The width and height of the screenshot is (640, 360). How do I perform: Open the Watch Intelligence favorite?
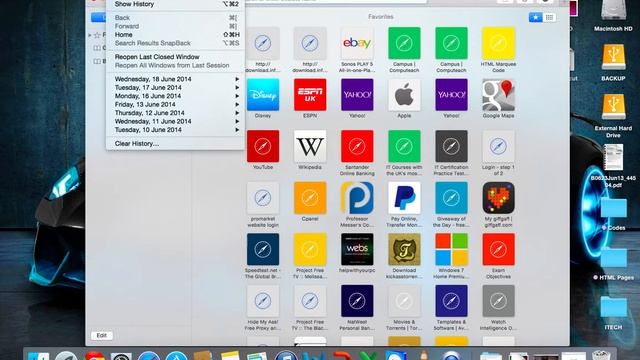click(x=498, y=301)
